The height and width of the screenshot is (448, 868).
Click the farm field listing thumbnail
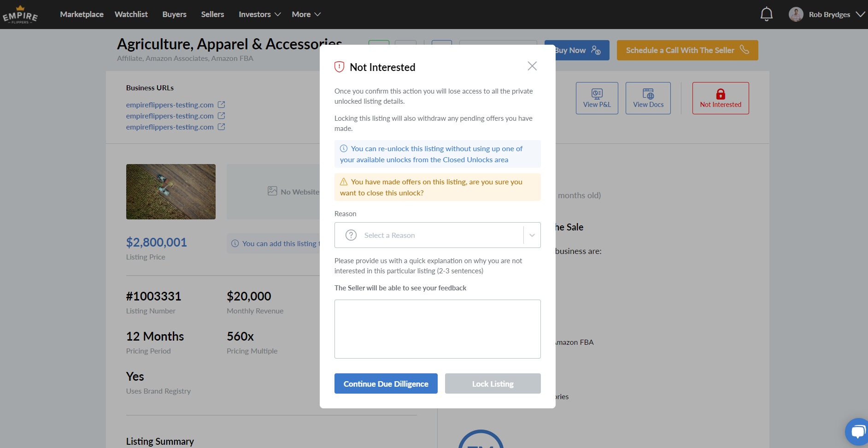pyautogui.click(x=171, y=192)
